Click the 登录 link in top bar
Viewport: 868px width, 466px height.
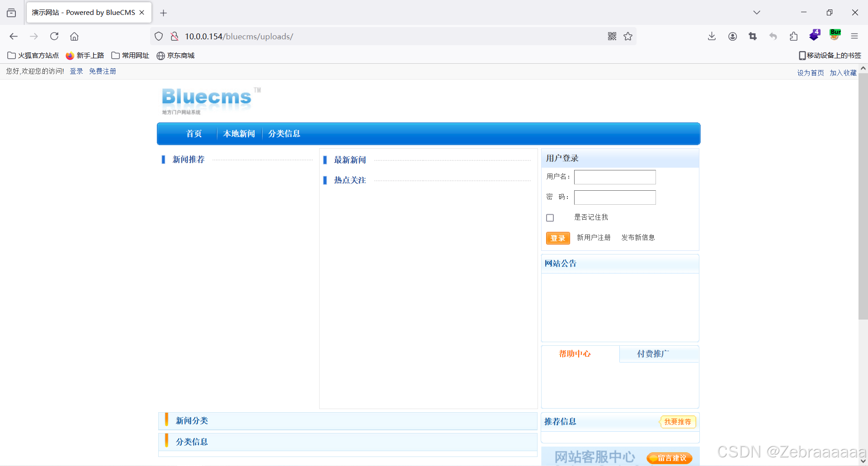point(76,71)
